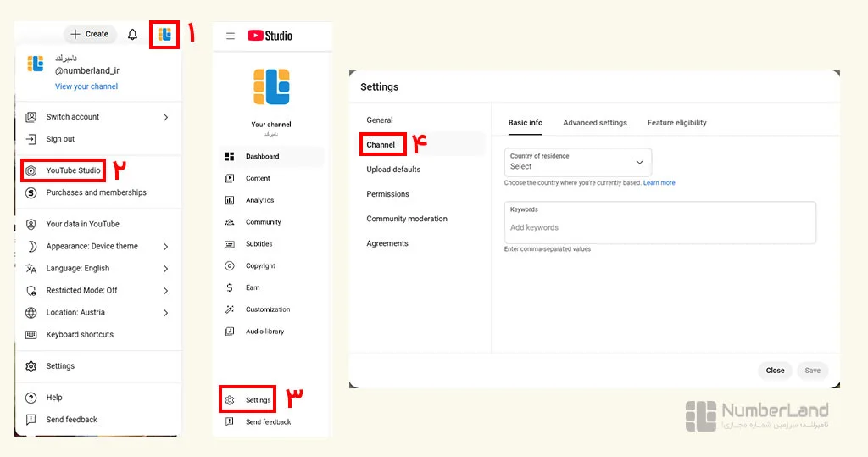
Task: Click the Restricted Mode lock icon
Action: coord(31,290)
